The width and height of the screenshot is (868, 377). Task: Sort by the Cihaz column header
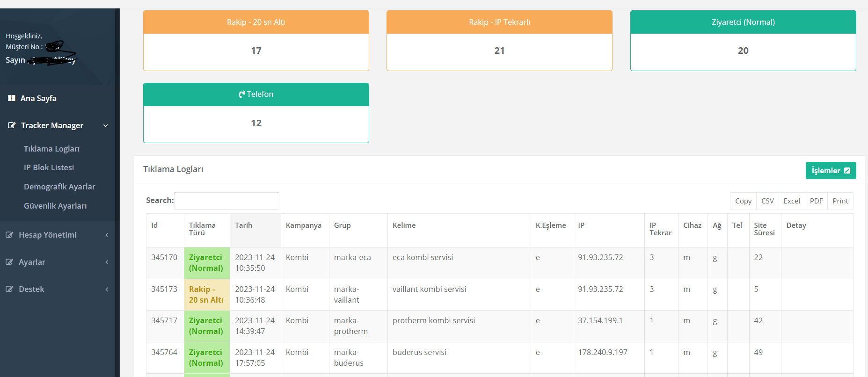click(x=693, y=230)
